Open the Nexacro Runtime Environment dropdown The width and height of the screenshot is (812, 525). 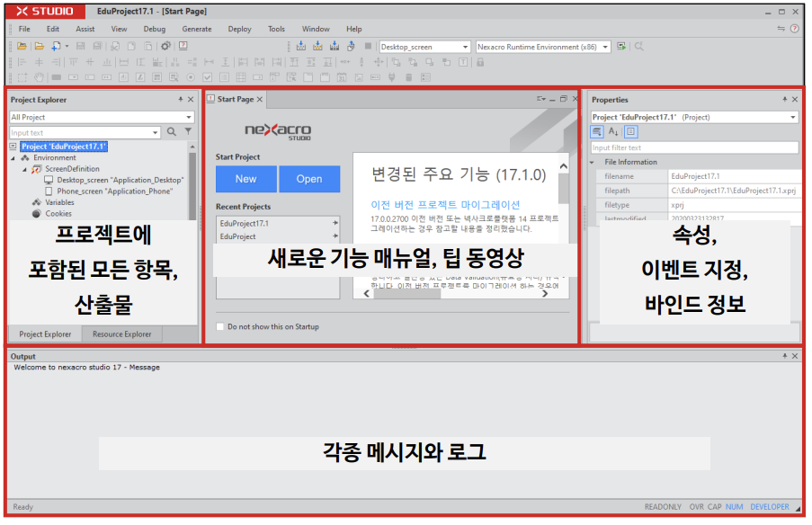605,47
